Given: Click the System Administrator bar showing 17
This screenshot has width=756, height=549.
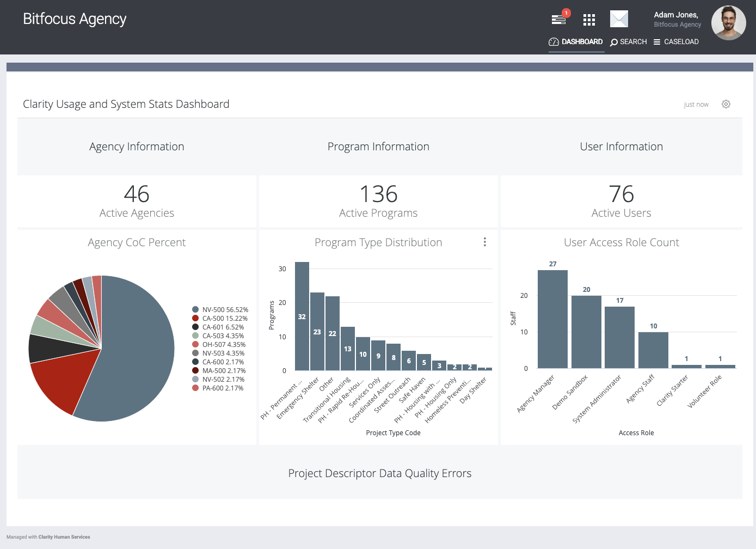Looking at the screenshot, I should (x=619, y=337).
